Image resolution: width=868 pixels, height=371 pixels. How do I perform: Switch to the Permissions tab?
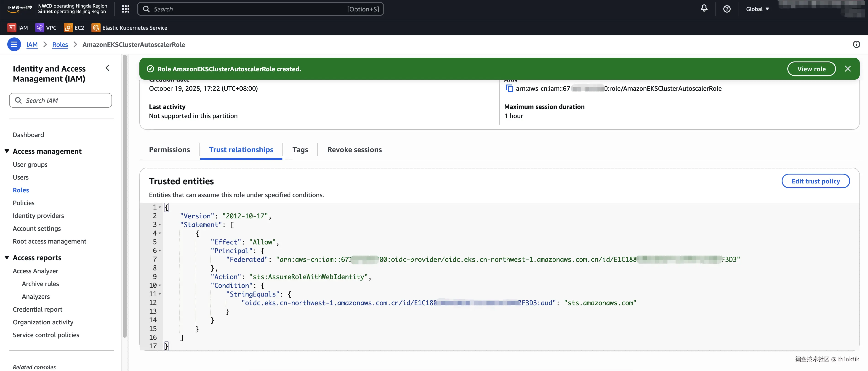(x=169, y=150)
